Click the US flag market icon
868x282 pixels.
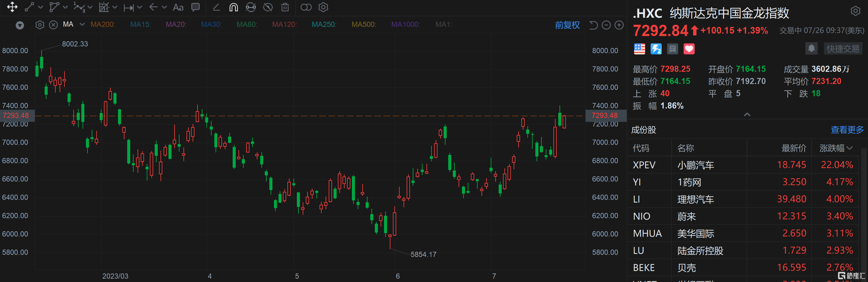point(639,49)
